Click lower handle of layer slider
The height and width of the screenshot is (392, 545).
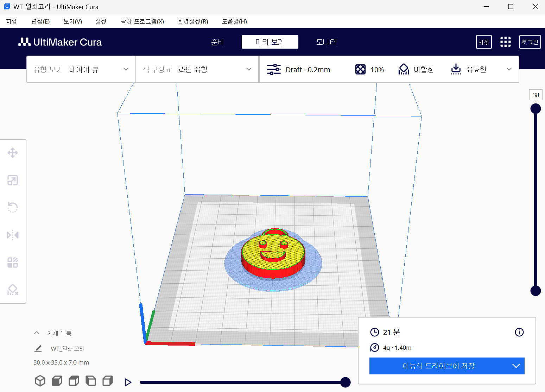click(x=536, y=291)
